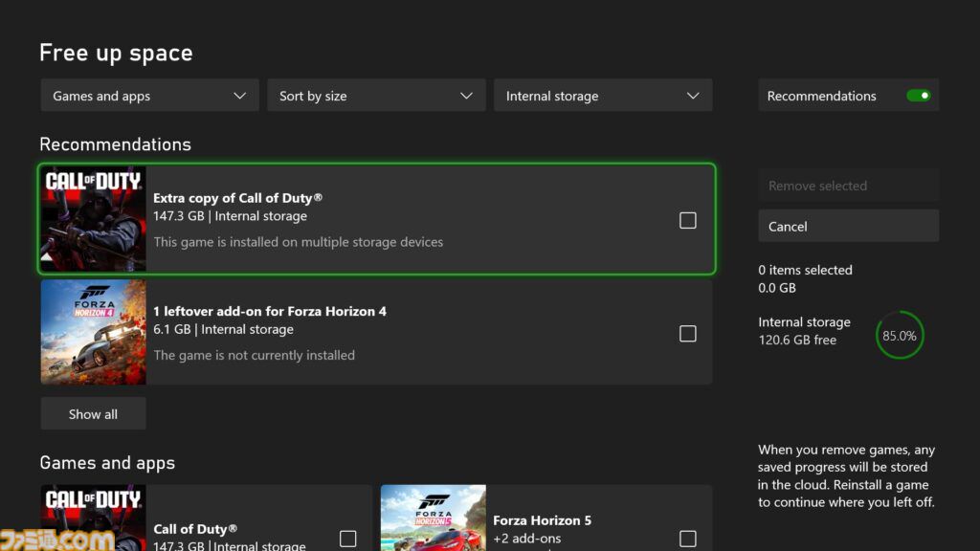Open the Games and apps filter dropdown
This screenshot has width=980, height=551.
(149, 96)
